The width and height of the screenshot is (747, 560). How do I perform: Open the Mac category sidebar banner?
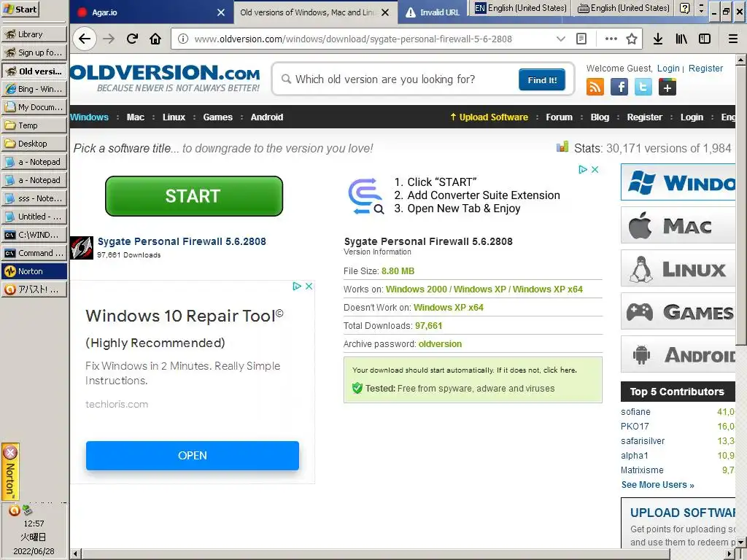pyautogui.click(x=678, y=225)
